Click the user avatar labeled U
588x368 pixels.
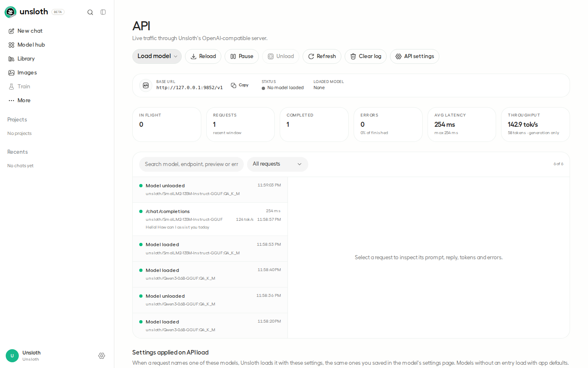[x=12, y=356]
